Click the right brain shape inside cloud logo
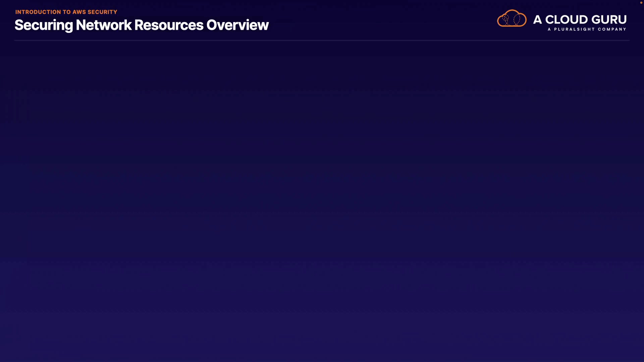Image resolution: width=644 pixels, height=362 pixels. (517, 20)
